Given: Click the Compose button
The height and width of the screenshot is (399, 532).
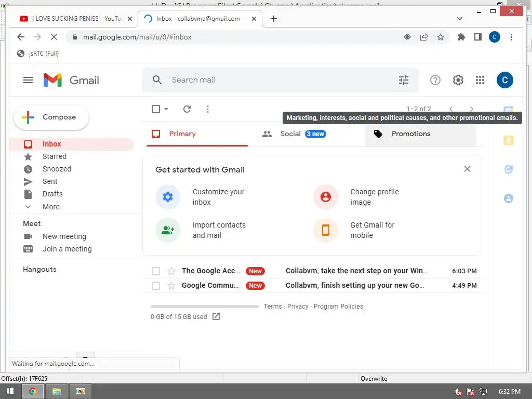Looking at the screenshot, I should (x=51, y=117).
